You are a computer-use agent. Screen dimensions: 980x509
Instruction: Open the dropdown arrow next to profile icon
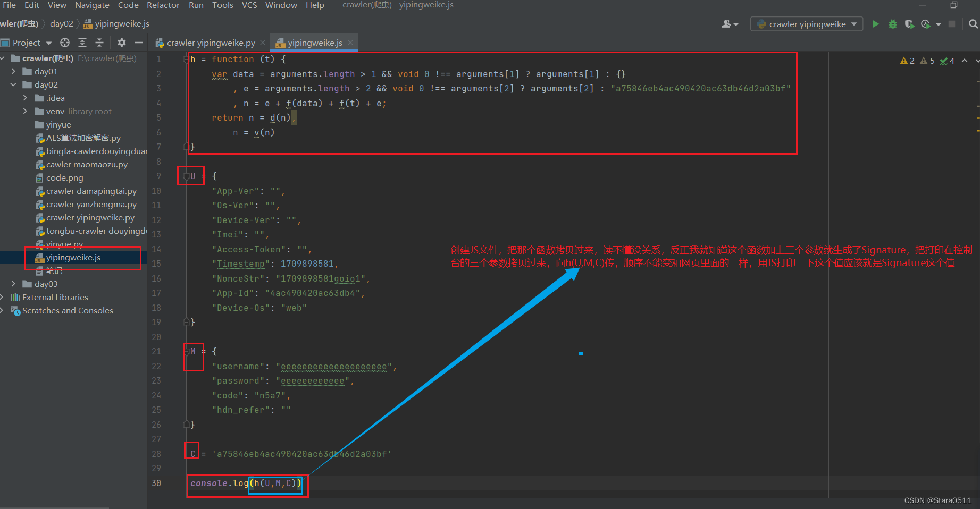[x=939, y=24]
